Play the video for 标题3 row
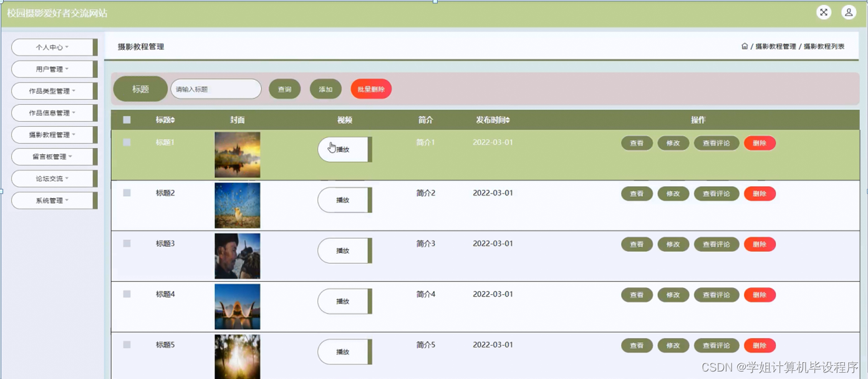The height and width of the screenshot is (379, 868). (x=344, y=250)
